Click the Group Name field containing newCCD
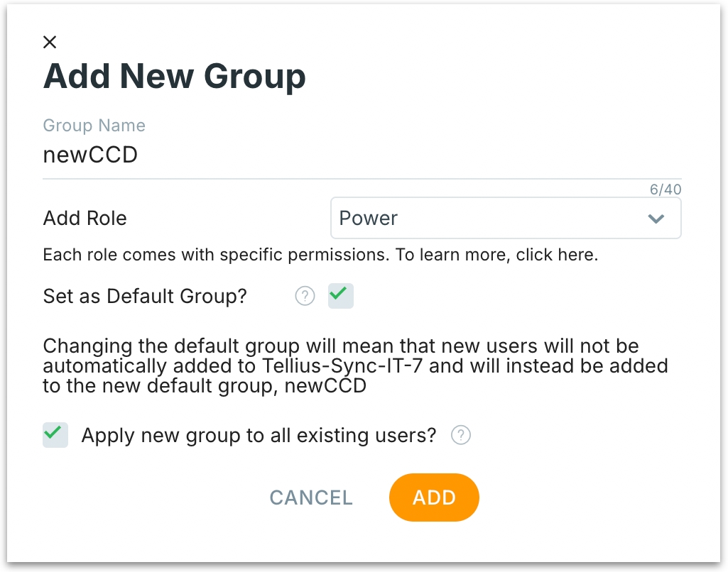This screenshot has width=728, height=572. pyautogui.click(x=361, y=155)
